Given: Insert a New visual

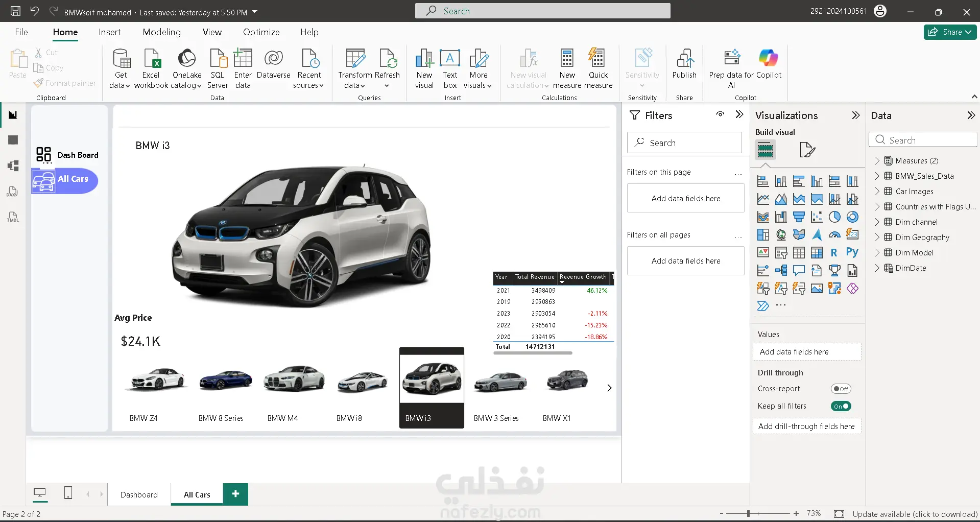Looking at the screenshot, I should click(424, 68).
